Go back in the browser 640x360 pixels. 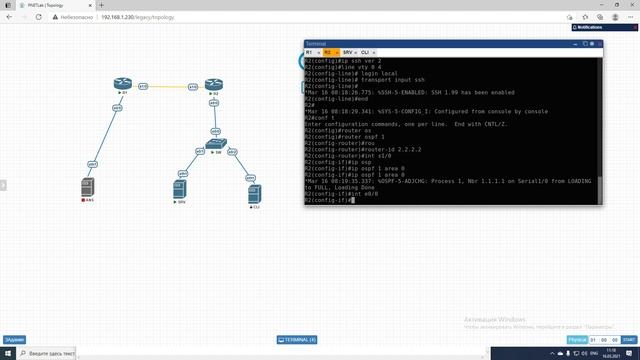(x=9, y=17)
